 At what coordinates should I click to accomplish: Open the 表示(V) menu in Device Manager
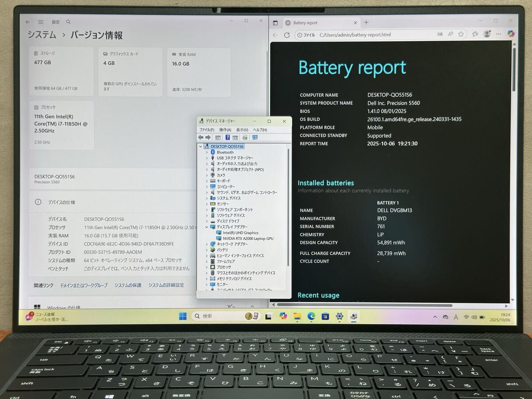242,130
